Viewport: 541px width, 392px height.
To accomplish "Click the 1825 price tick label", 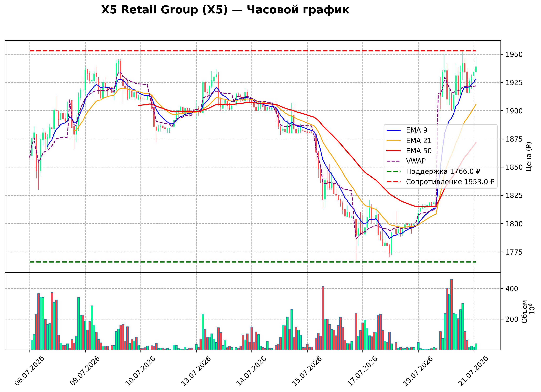I will [514, 196].
